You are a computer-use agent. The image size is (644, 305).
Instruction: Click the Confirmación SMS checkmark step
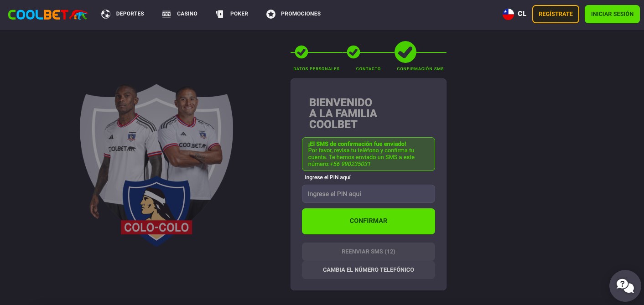tap(405, 52)
